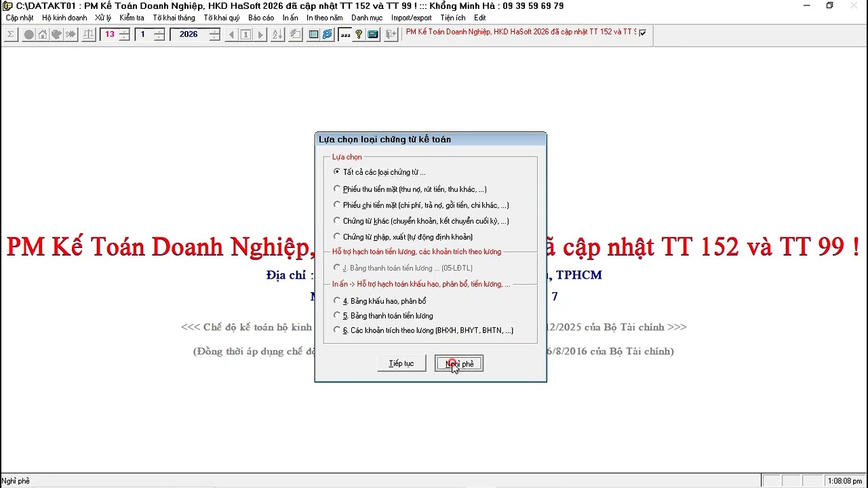Screen dimensions: 868x488
Task: Click the application icon in title bar
Action: [7, 6]
